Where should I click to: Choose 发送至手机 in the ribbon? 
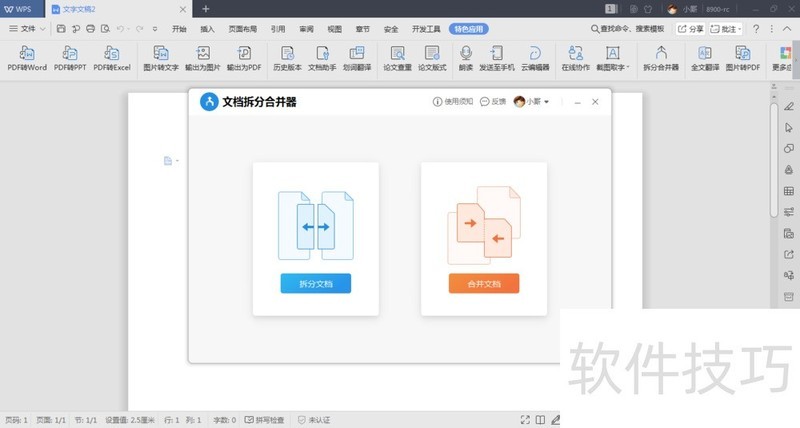496,58
